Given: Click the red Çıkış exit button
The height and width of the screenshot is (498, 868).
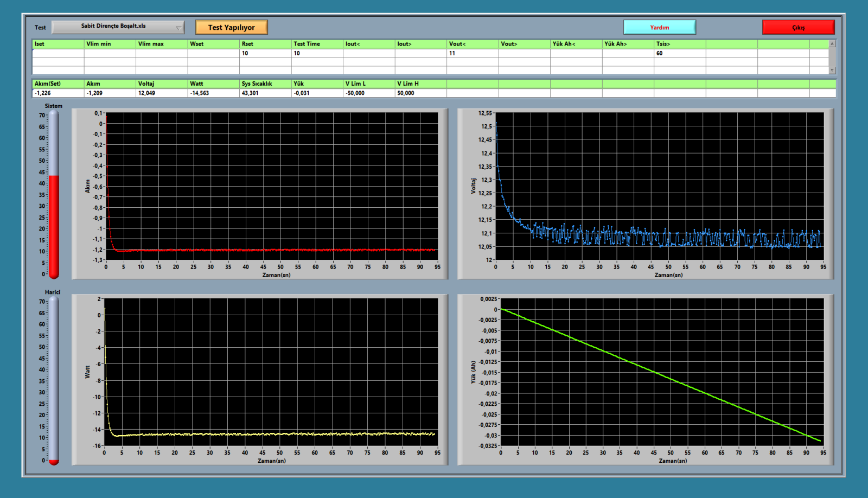Looking at the screenshot, I should pos(798,27).
